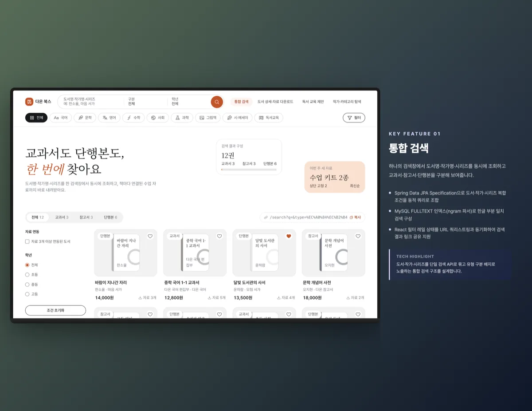Select the 중등 grade radio button
Viewport: 532px width, 411px height.
pyautogui.click(x=27, y=285)
